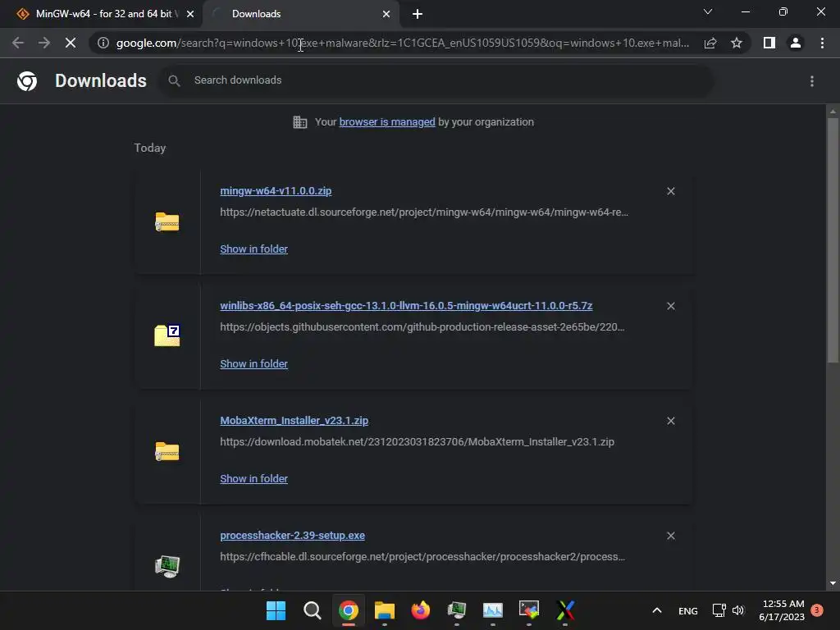Open processhacker-2.39-setup.exe download

click(293, 535)
